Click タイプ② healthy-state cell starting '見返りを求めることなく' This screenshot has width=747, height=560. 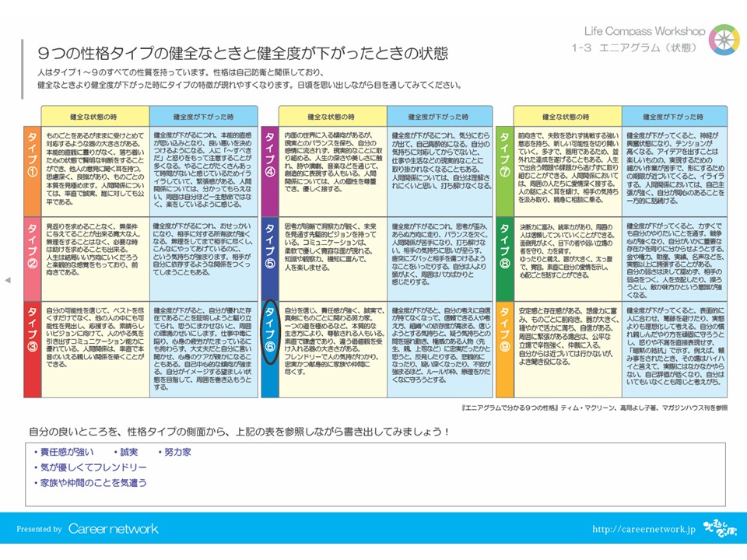point(95,258)
